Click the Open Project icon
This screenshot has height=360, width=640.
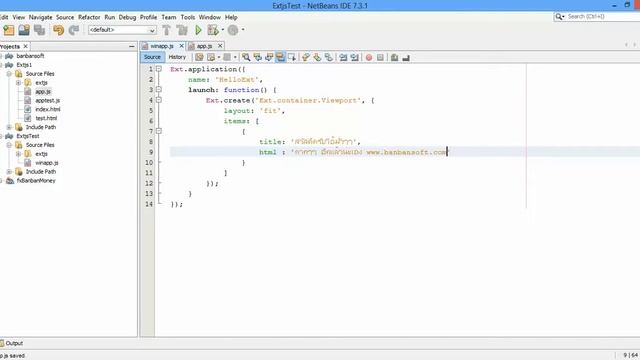(24, 30)
